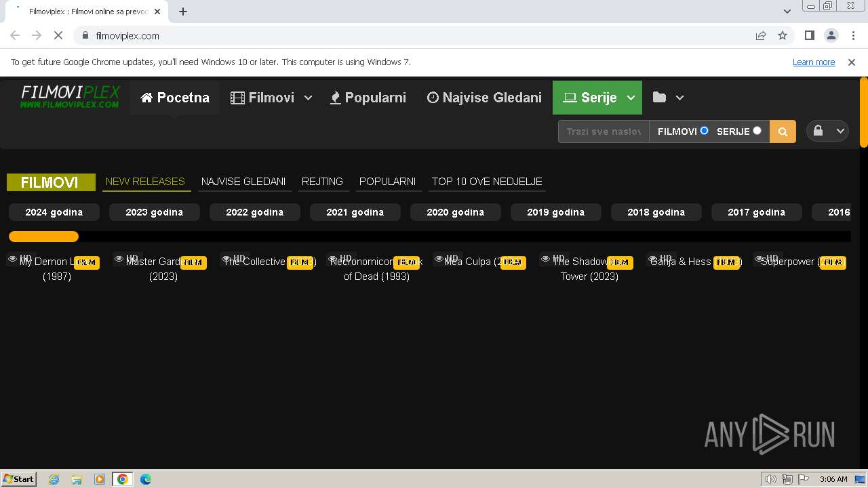
Task: Focus the Trazi sve naslove search field
Action: [604, 131]
